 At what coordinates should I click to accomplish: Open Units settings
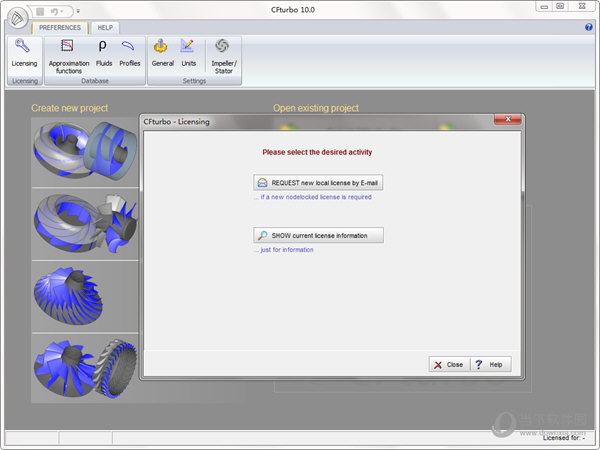[188, 54]
